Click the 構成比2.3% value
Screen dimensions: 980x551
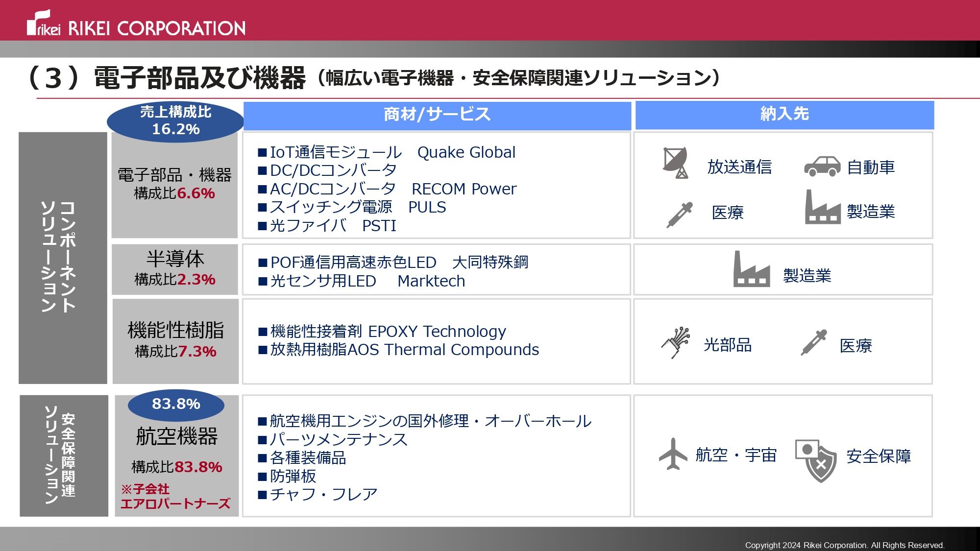[x=175, y=280]
